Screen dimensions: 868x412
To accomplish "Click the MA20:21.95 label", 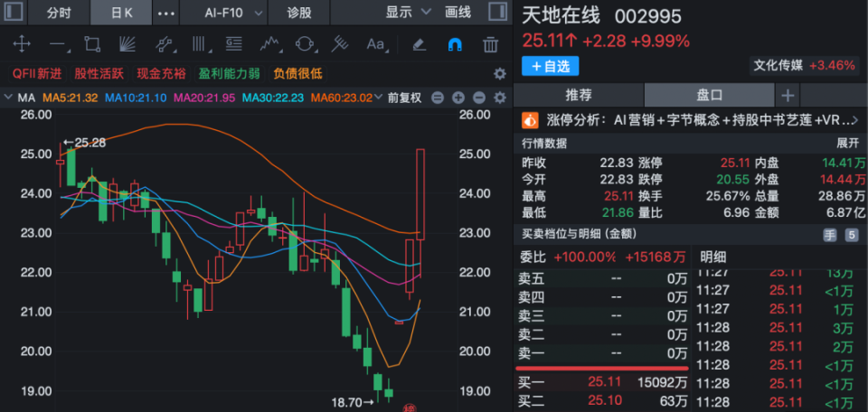I will coord(204,98).
